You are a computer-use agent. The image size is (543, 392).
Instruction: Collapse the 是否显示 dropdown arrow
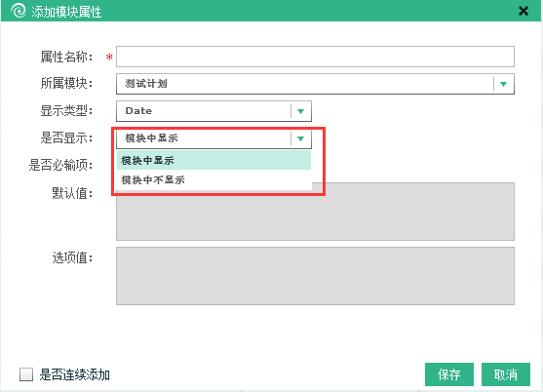pos(300,138)
